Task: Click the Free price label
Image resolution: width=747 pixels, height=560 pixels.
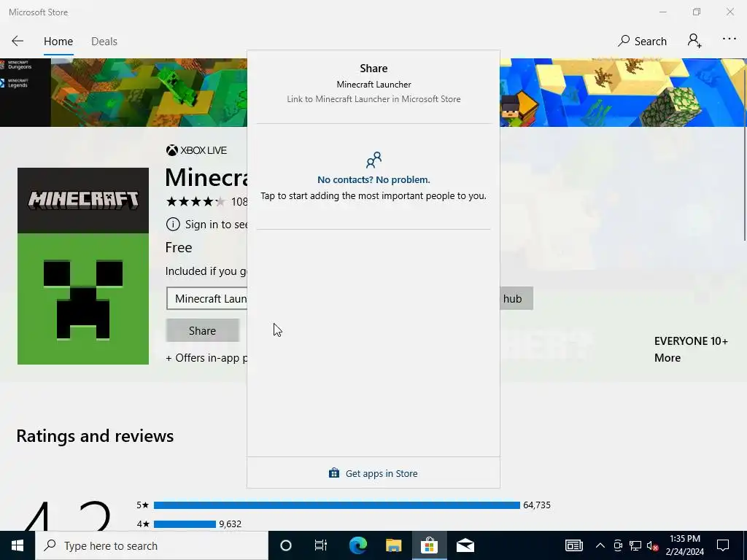Action: click(179, 248)
